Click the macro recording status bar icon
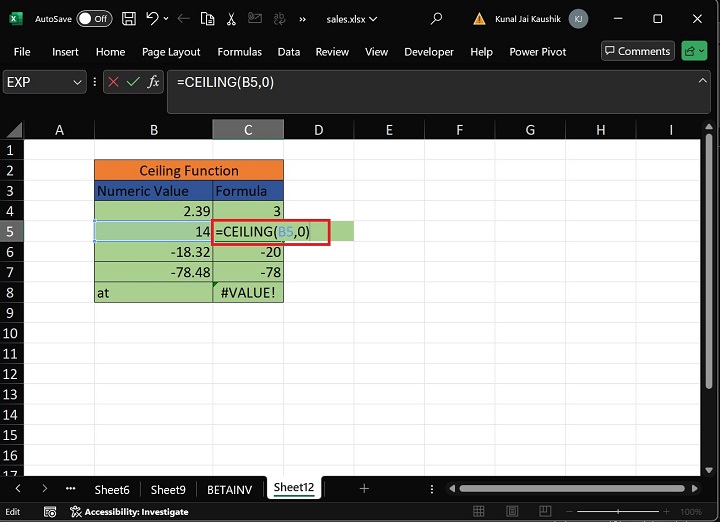The image size is (720, 522). point(50,511)
